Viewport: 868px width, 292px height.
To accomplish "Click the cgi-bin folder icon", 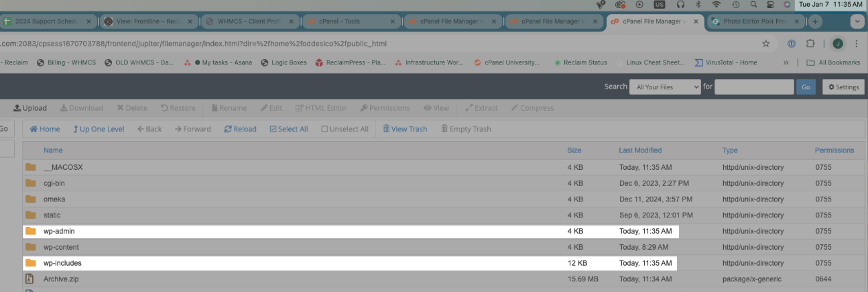I will click(30, 183).
